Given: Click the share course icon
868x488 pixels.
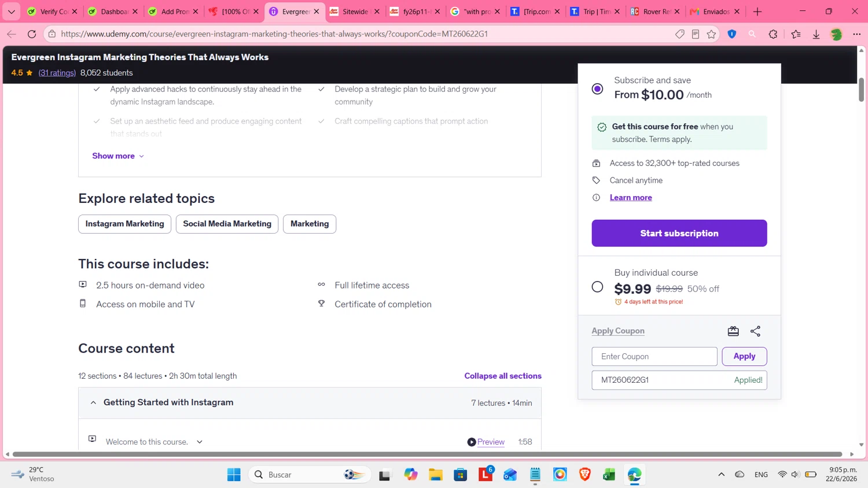Looking at the screenshot, I should [755, 331].
